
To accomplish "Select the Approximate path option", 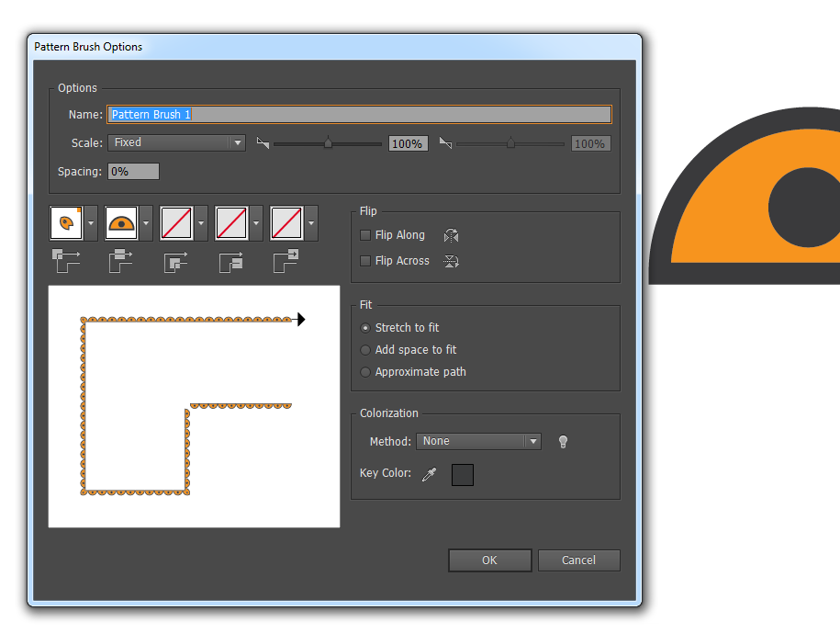I will coord(365,372).
